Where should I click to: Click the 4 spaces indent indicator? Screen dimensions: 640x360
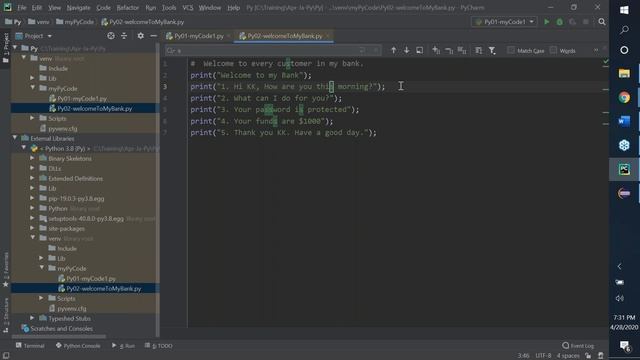click(x=568, y=356)
